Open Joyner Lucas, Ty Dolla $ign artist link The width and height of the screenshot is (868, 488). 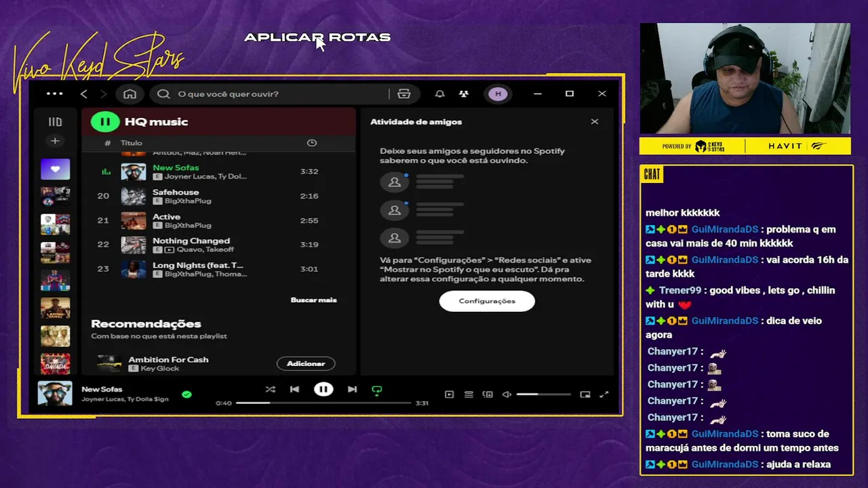point(125,399)
